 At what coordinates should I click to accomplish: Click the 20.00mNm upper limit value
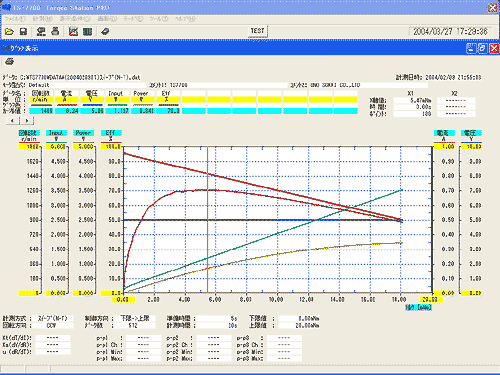[299, 325]
